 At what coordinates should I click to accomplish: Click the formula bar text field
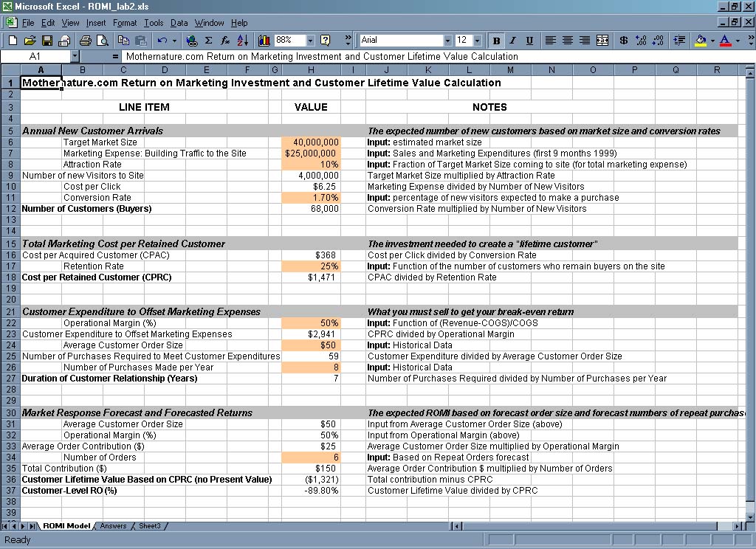[437, 56]
